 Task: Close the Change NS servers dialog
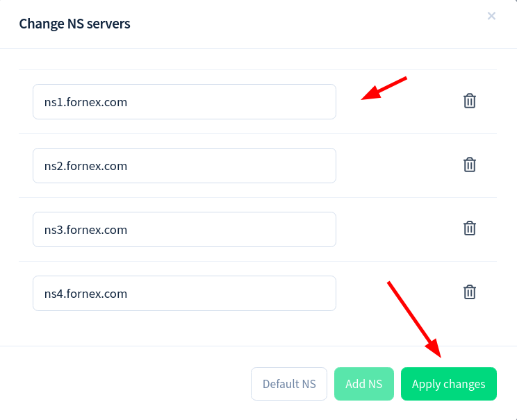(x=491, y=16)
